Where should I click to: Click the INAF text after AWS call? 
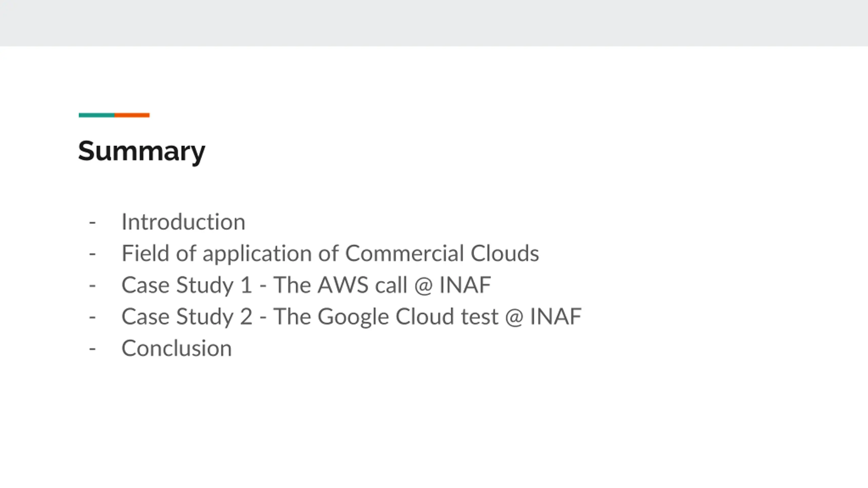pyautogui.click(x=465, y=285)
